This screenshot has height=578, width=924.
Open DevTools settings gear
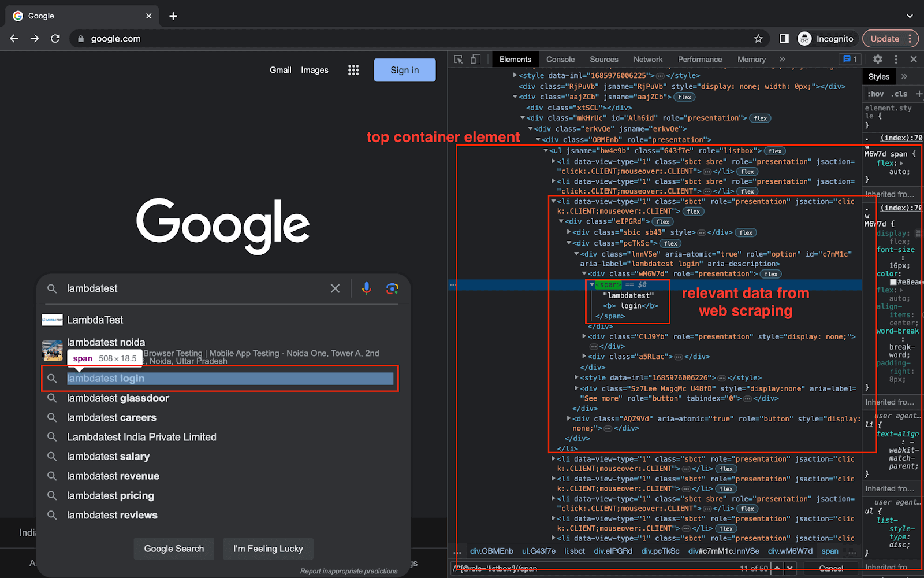(878, 59)
